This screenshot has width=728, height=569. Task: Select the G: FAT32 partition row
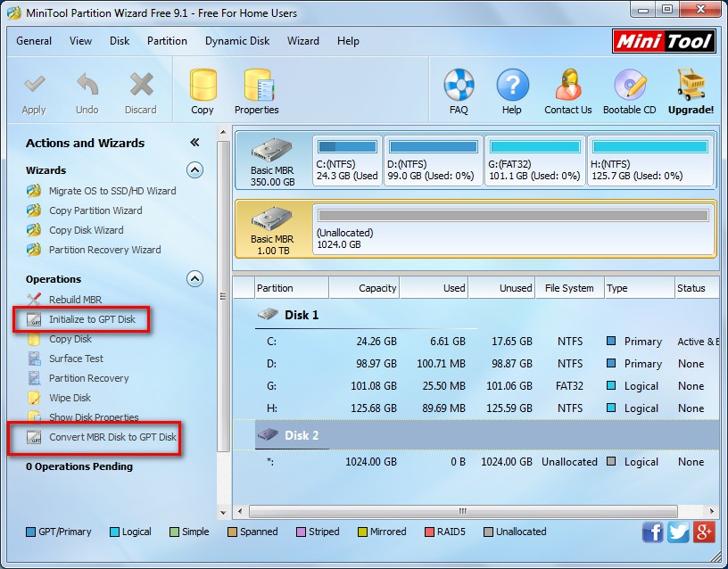476,385
